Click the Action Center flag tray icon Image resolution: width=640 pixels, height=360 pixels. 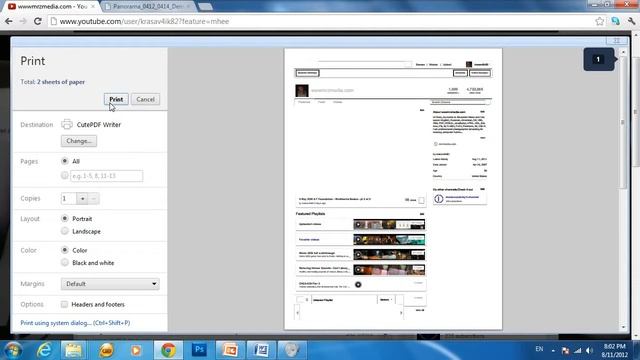pyautogui.click(x=565, y=350)
